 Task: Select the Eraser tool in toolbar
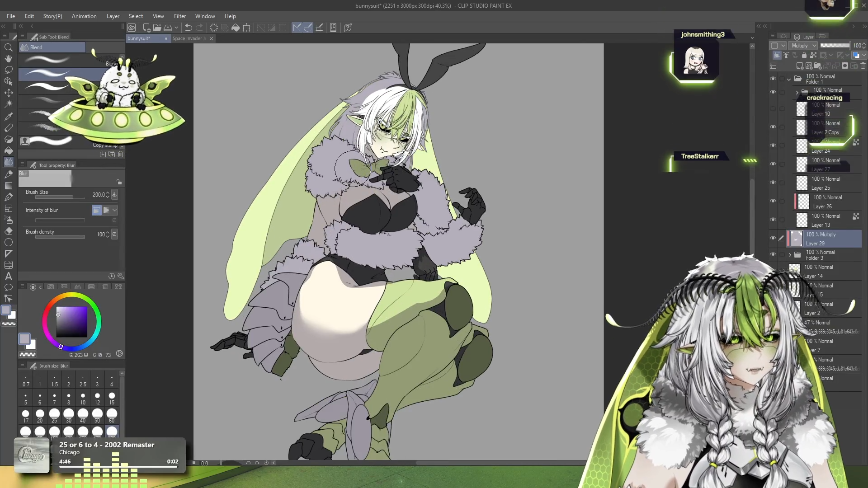click(9, 231)
